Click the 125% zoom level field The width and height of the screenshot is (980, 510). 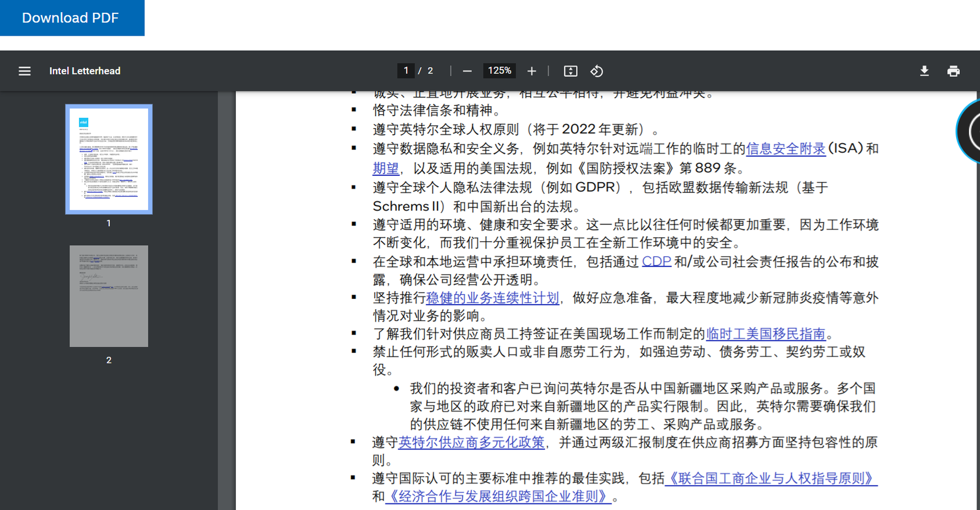[x=499, y=70]
